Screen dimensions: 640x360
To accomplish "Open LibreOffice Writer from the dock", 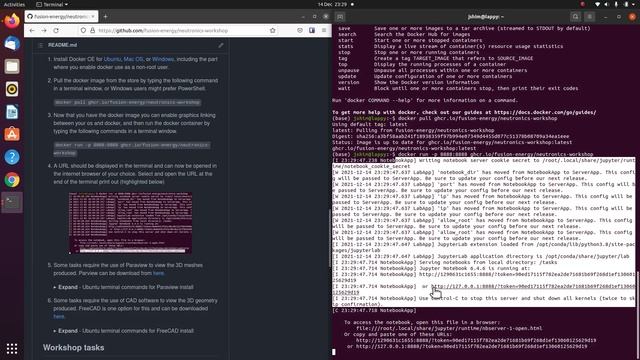I will [12, 112].
